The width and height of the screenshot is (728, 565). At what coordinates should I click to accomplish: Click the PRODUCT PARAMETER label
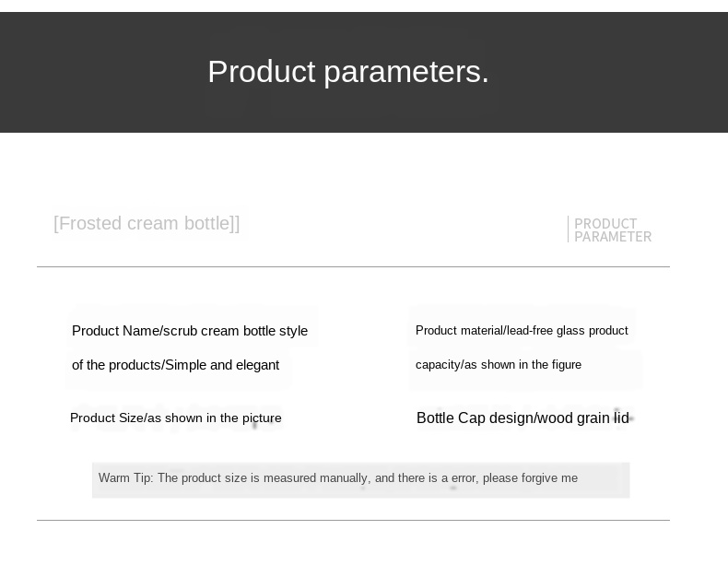point(613,230)
